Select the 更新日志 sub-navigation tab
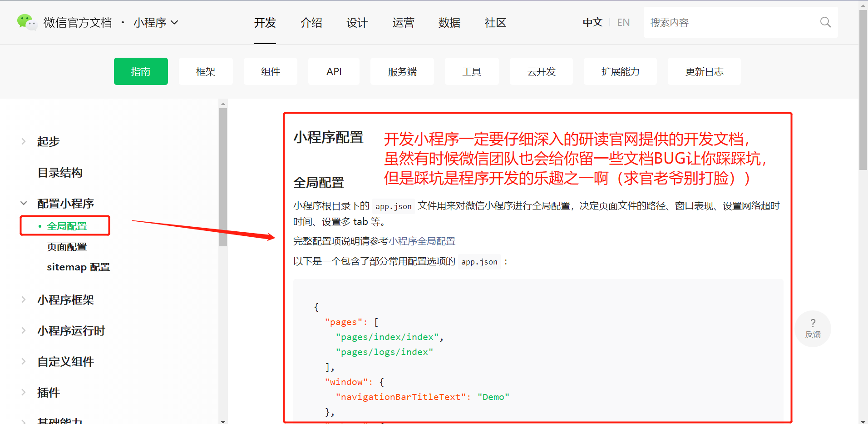 pyautogui.click(x=704, y=71)
